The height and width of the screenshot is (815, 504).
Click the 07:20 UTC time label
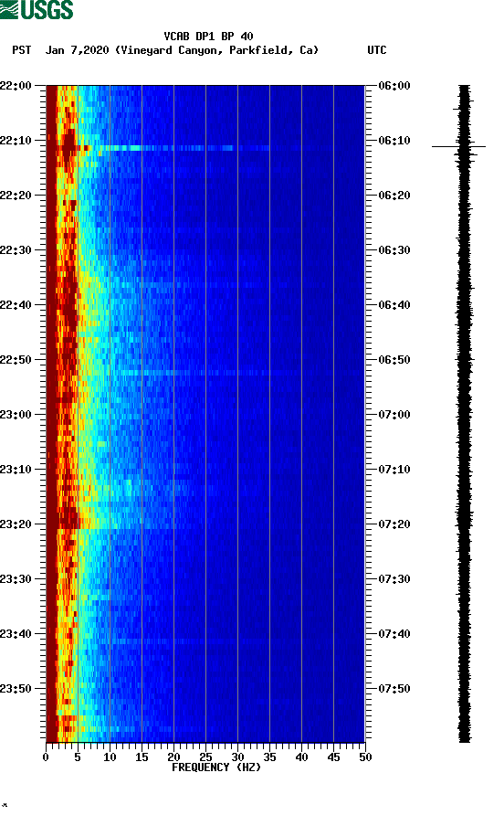click(394, 524)
